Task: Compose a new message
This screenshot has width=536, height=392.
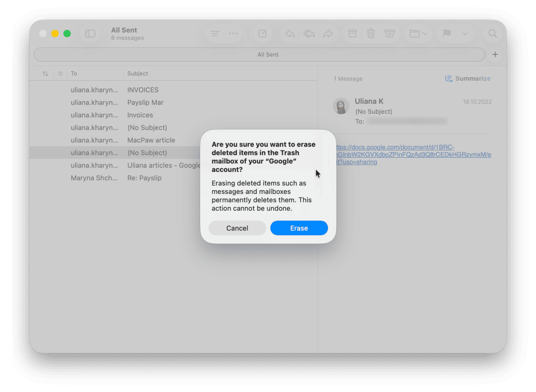Action: 263,34
